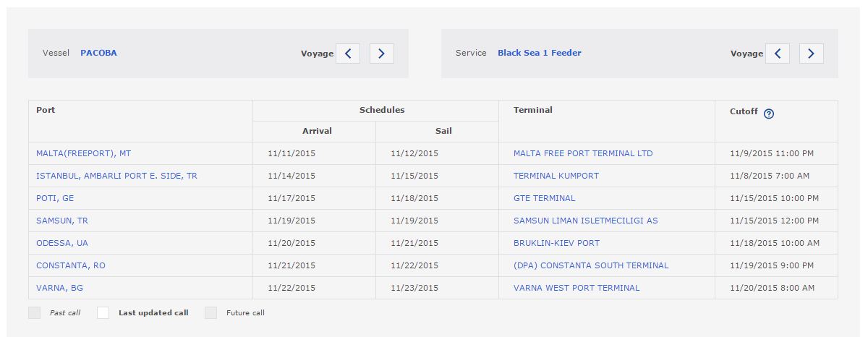Click the Cutoff help question mark icon
Screen dimensions: 868x337
[x=769, y=113]
